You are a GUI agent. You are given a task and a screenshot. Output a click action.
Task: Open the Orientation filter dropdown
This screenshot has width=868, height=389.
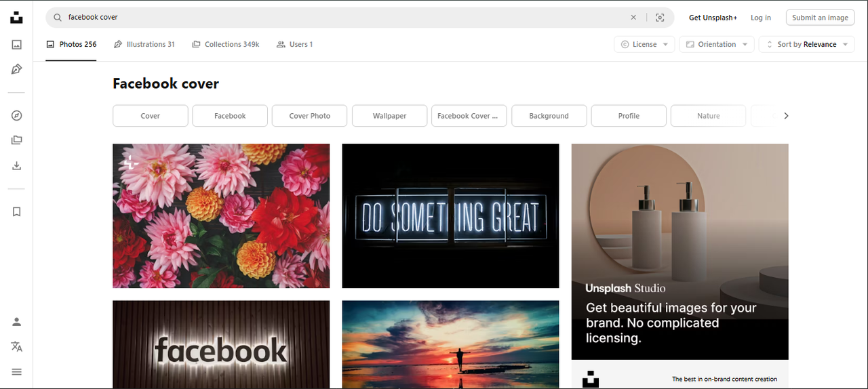pos(717,45)
